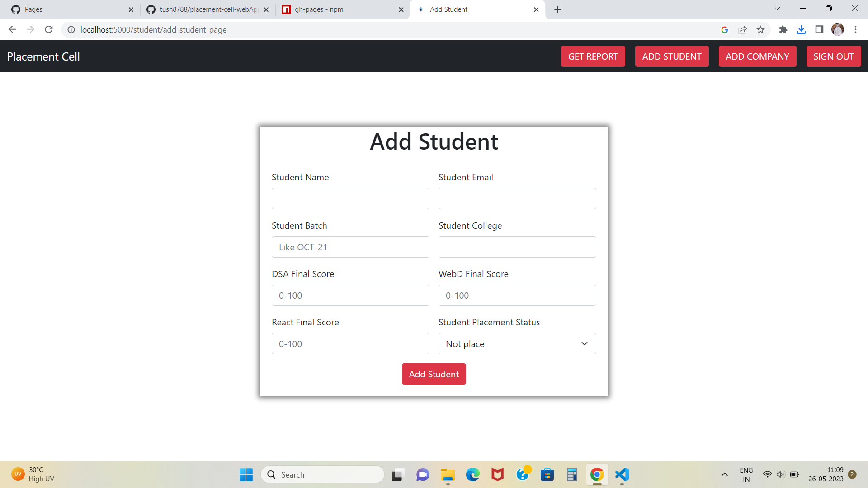The height and width of the screenshot is (488, 868).
Task: Open File Explorer from the taskbar
Action: coord(448,475)
